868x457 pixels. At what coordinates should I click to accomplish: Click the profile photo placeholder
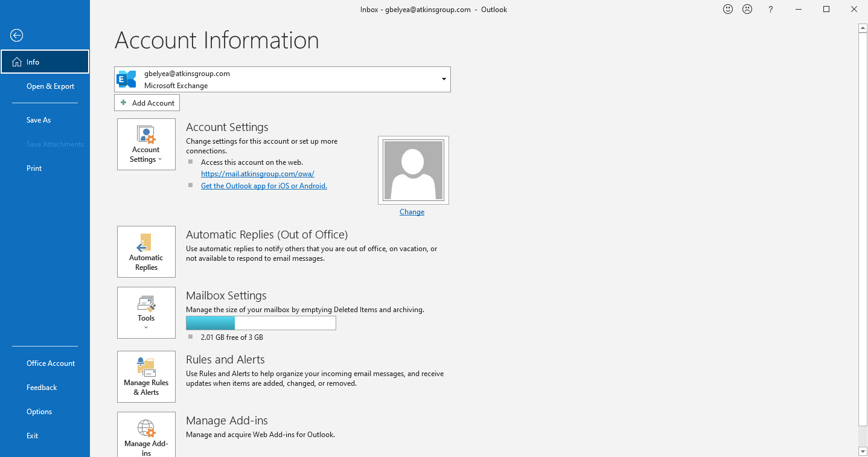[413, 170]
